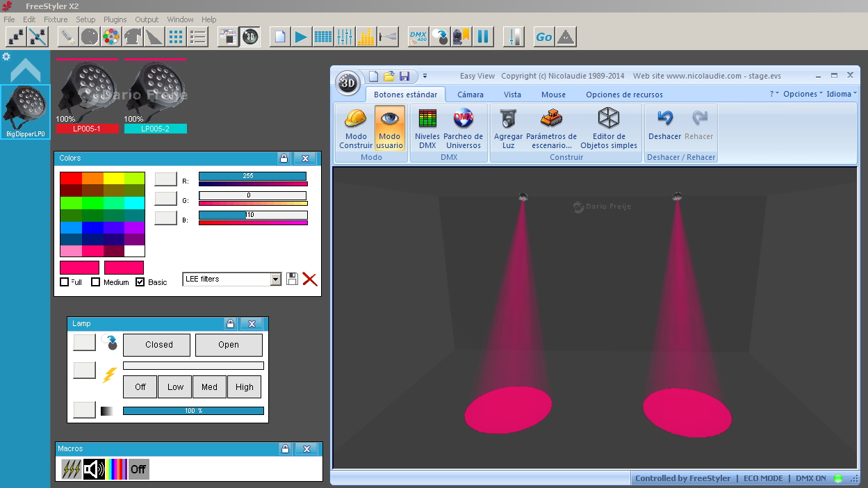Click the red R value slider

253,177
